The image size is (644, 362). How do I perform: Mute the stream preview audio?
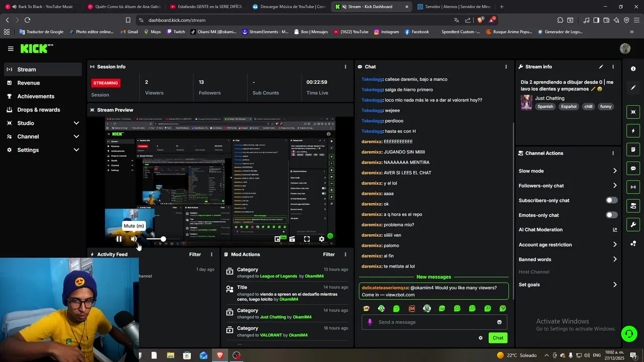134,239
